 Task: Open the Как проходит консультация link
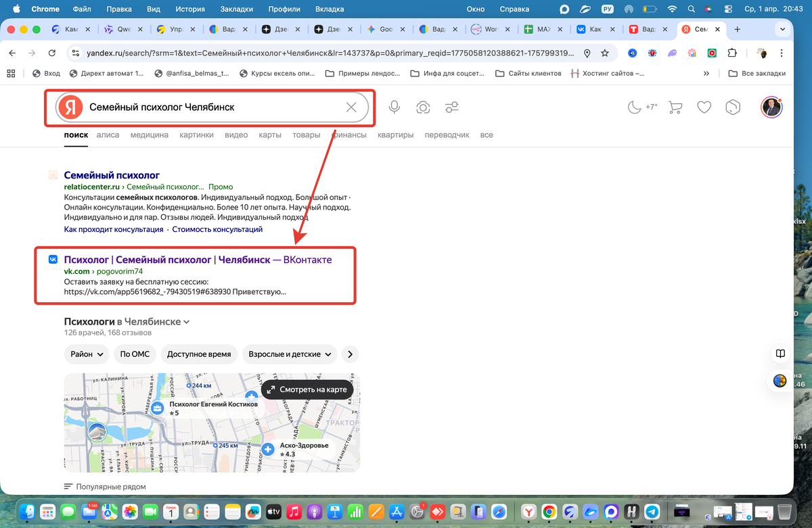[114, 230]
